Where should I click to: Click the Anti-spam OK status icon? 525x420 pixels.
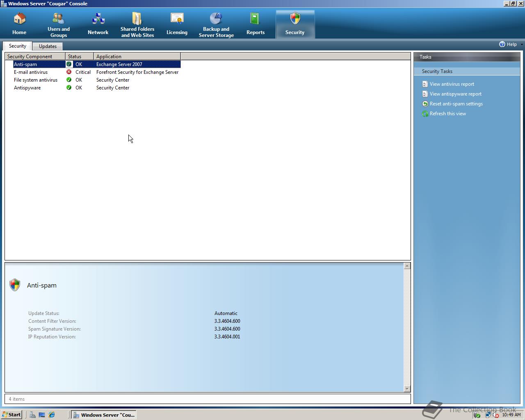click(x=69, y=64)
